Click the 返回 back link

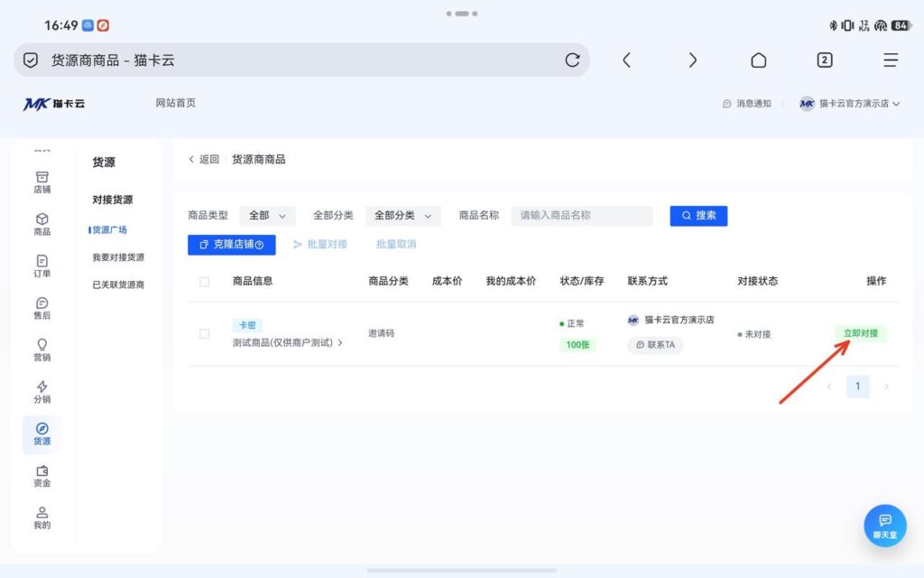pos(204,159)
